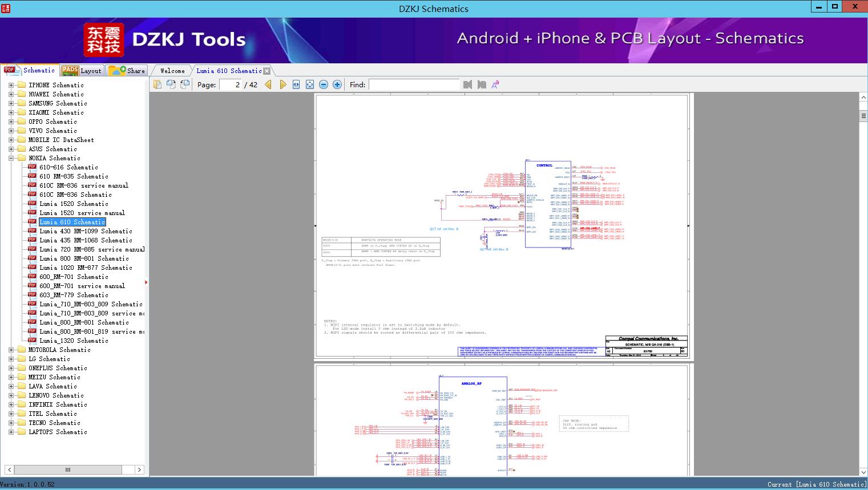The width and height of the screenshot is (868, 490).
Task: Click the find next icon
Action: click(482, 84)
